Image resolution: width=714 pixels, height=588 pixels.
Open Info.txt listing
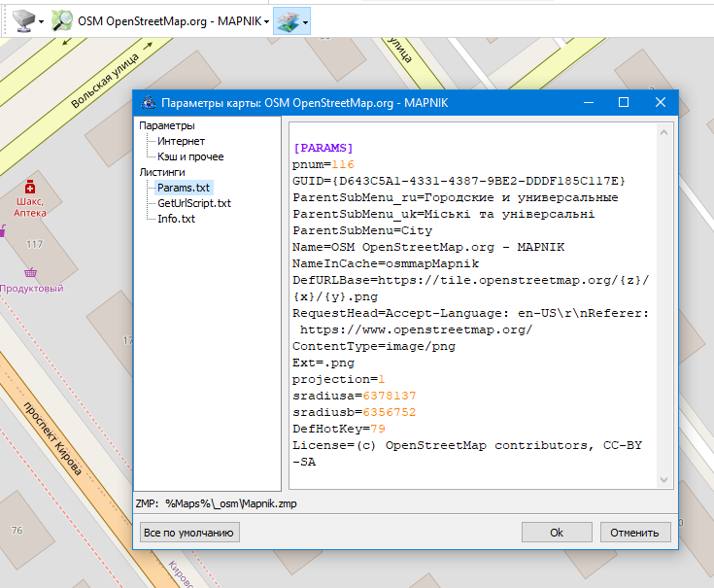(x=176, y=219)
